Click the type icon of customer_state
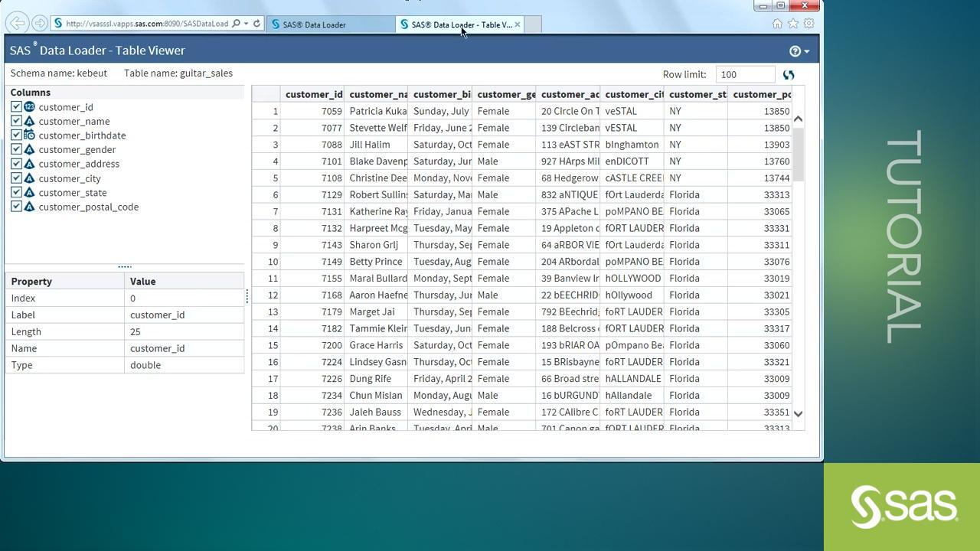The height and width of the screenshot is (551, 980). point(29,193)
